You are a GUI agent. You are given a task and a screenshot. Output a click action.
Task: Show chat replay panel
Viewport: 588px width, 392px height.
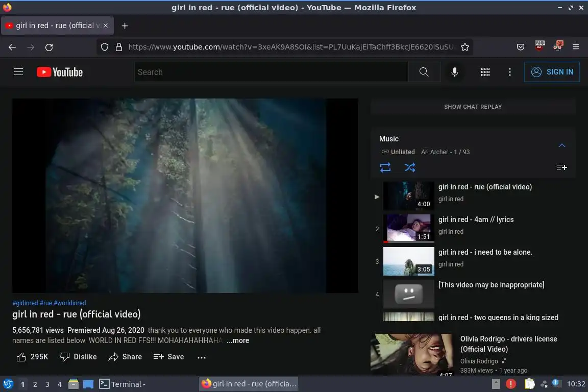(473, 107)
